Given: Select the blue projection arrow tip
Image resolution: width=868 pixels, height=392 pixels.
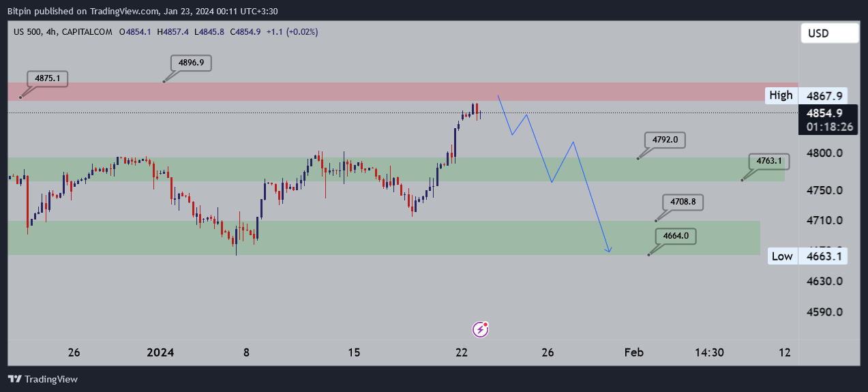Looking at the screenshot, I should tap(609, 251).
